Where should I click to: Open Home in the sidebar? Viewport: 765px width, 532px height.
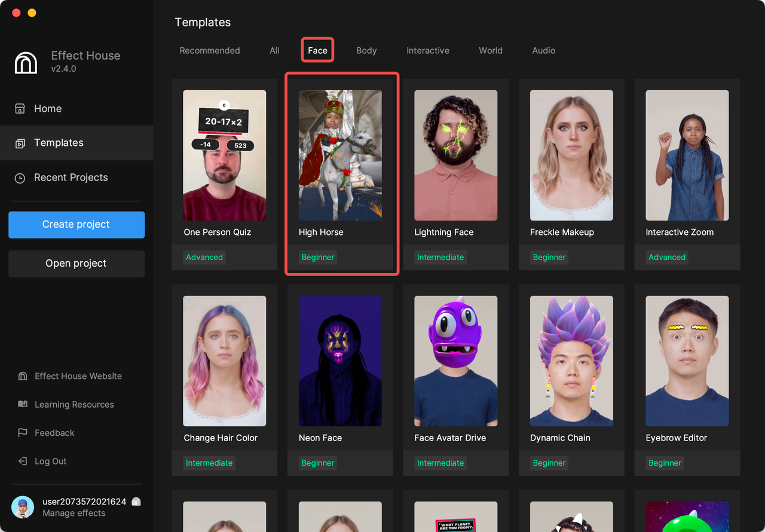click(76, 109)
